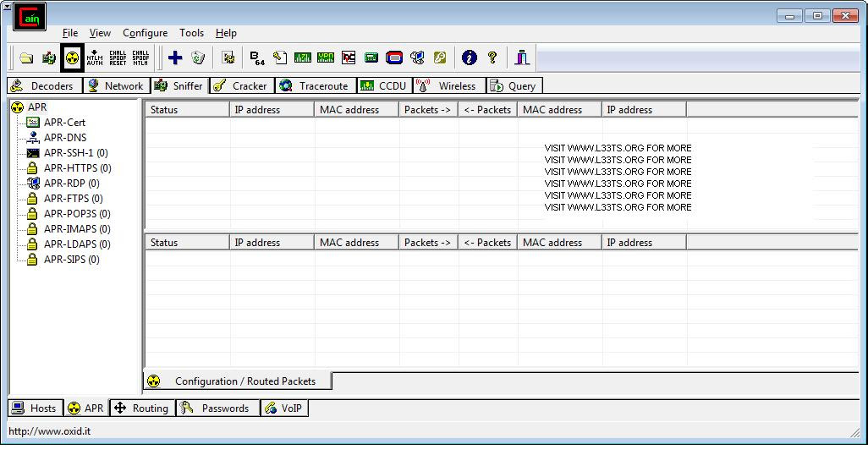This screenshot has width=868, height=455.
Task: Open the View menu
Action: tap(100, 33)
